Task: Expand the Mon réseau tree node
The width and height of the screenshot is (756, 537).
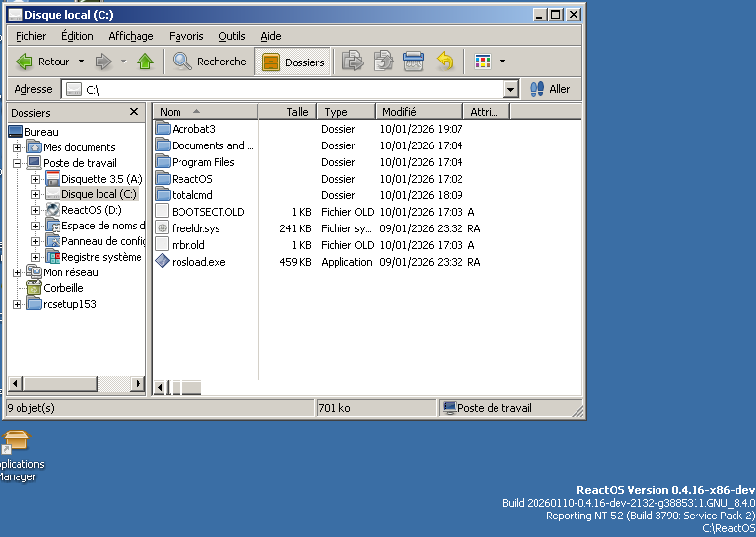Action: 18,272
